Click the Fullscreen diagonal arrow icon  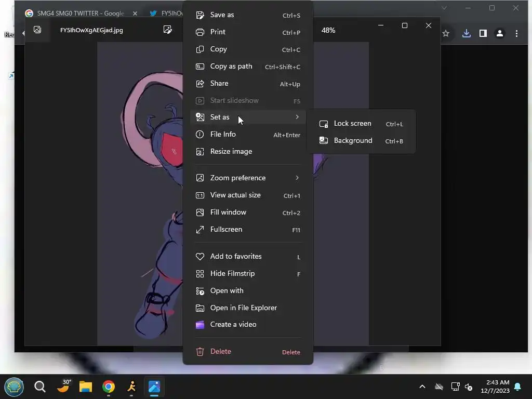tap(200, 230)
